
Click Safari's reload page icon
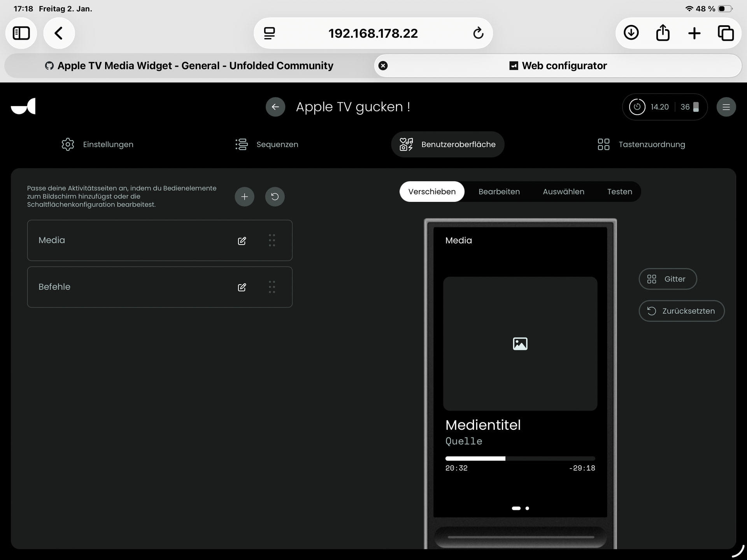point(478,33)
